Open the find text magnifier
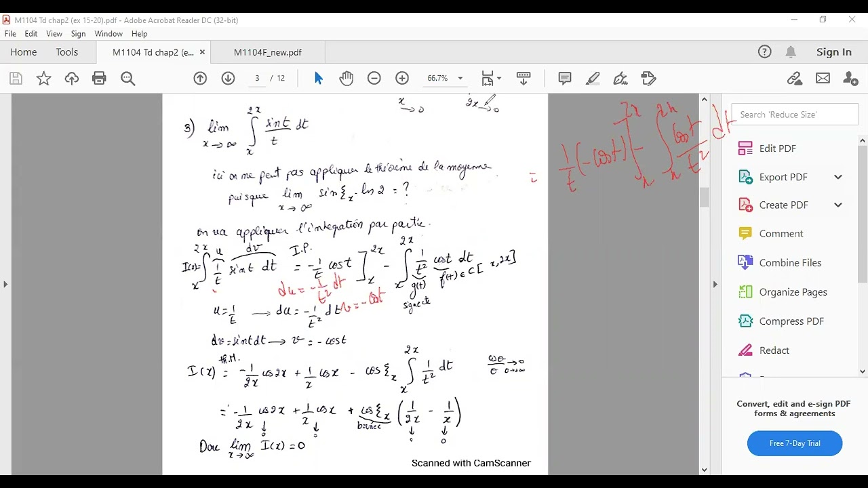The width and height of the screenshot is (868, 488). pos(127,79)
